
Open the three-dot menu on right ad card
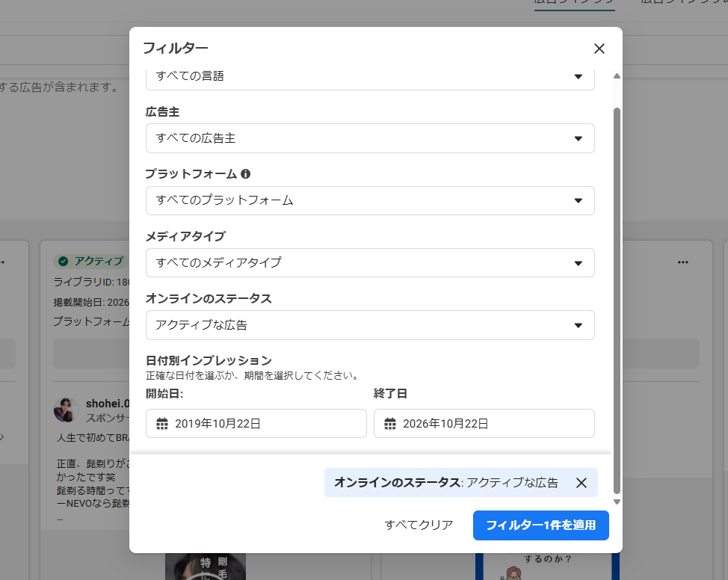[683, 262]
